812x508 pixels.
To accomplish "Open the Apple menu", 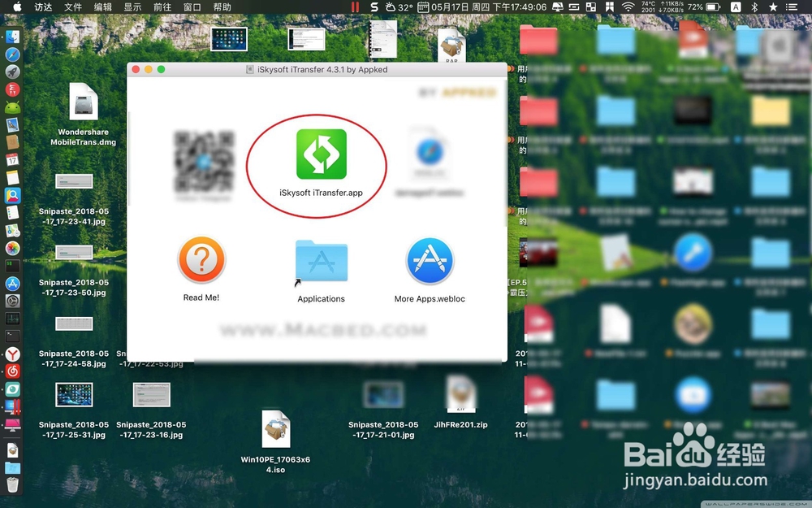I will 17,7.
